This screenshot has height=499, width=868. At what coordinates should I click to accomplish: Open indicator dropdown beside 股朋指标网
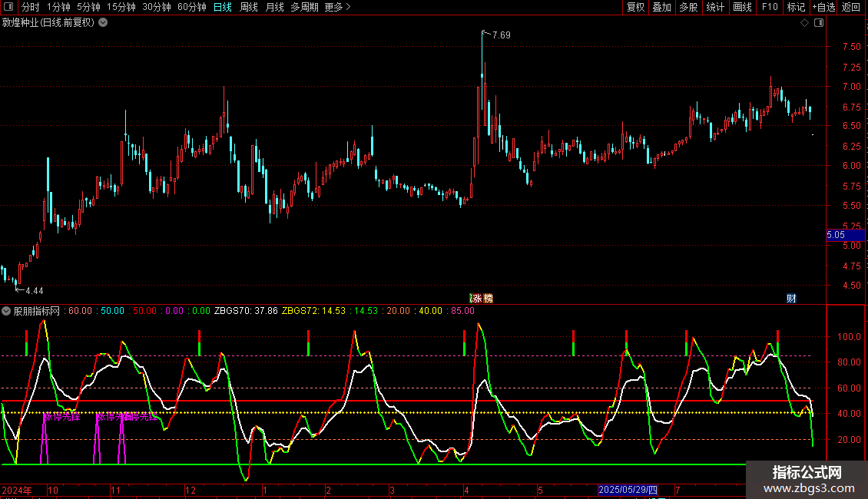coord(6,311)
